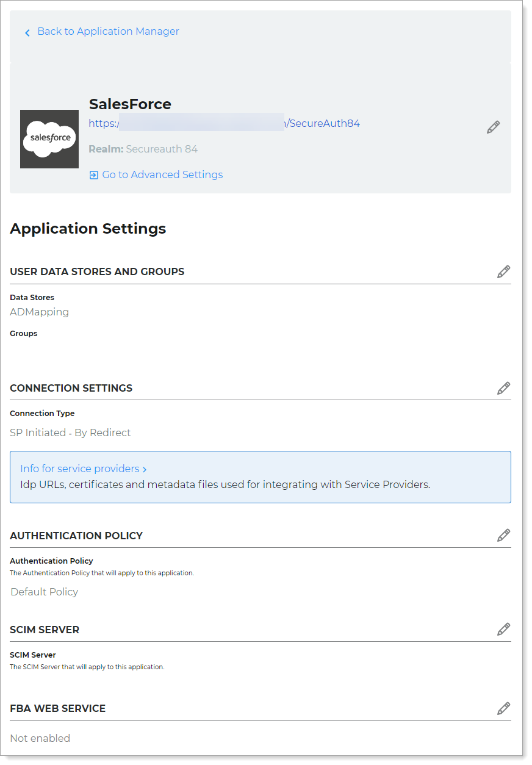Select Default Policy under Authentication Policy

[x=44, y=592]
